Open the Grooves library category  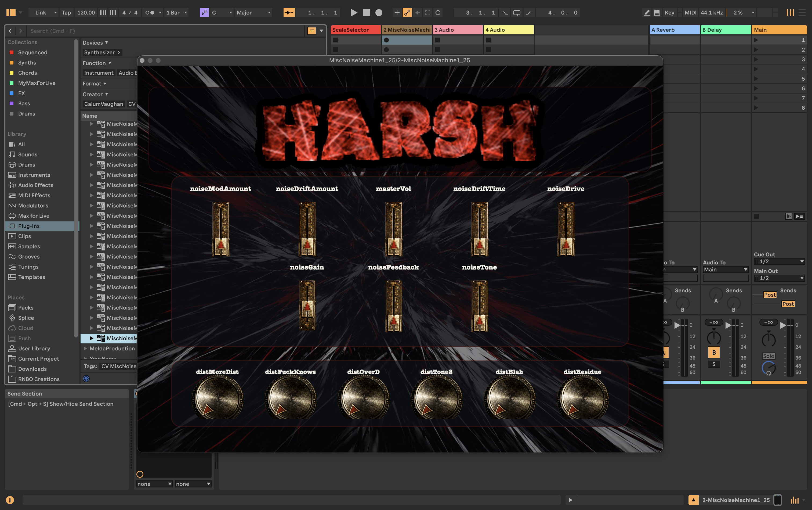29,256
